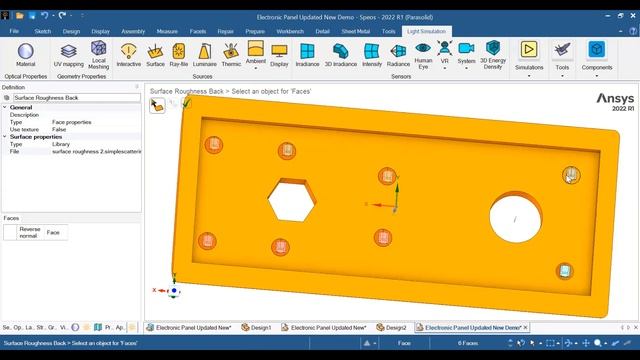This screenshot has width=640, height=360.
Task: Open the warning triangle indicator in status bar
Action: pyautogui.click(x=367, y=343)
